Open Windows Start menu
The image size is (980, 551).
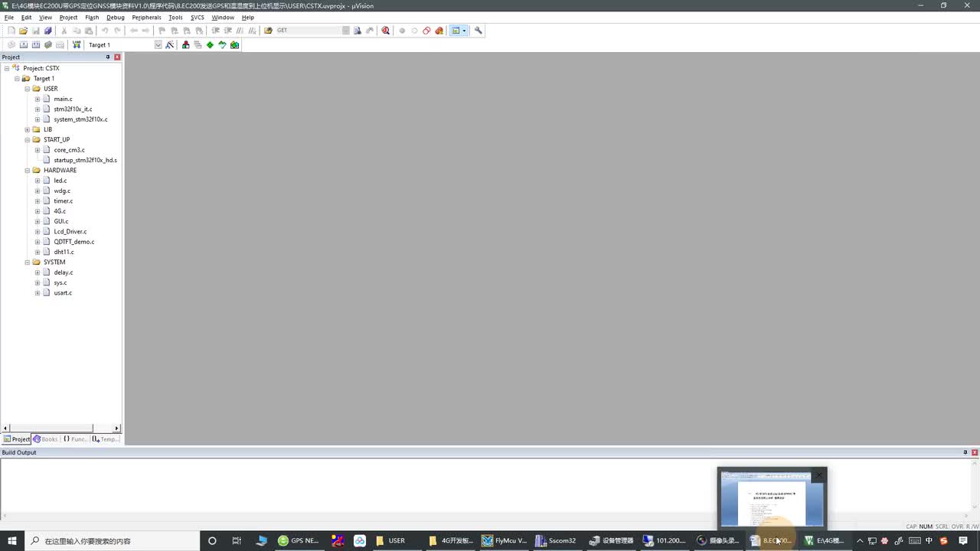[11, 540]
